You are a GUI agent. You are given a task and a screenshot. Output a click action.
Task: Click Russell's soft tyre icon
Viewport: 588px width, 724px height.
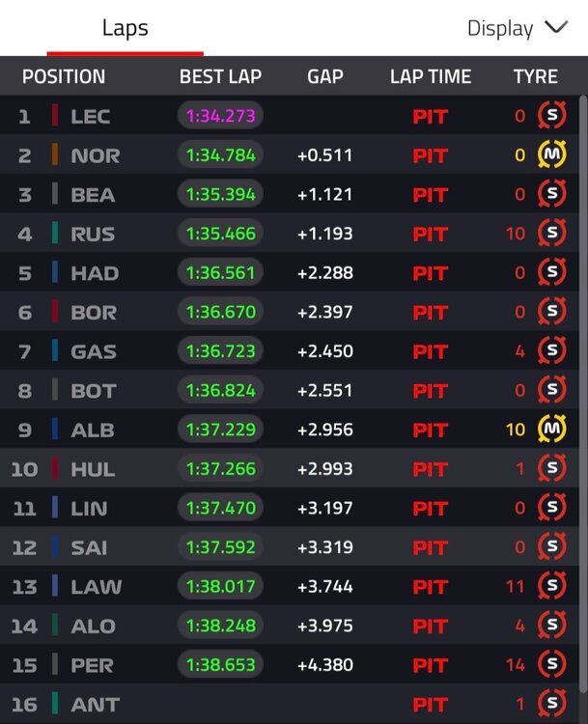click(x=551, y=234)
